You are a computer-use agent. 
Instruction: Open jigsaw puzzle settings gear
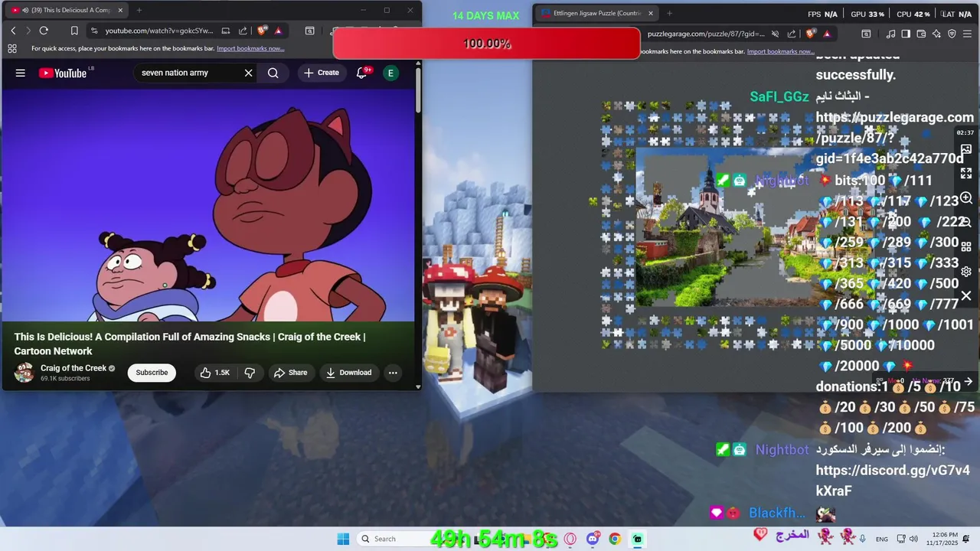pyautogui.click(x=966, y=272)
